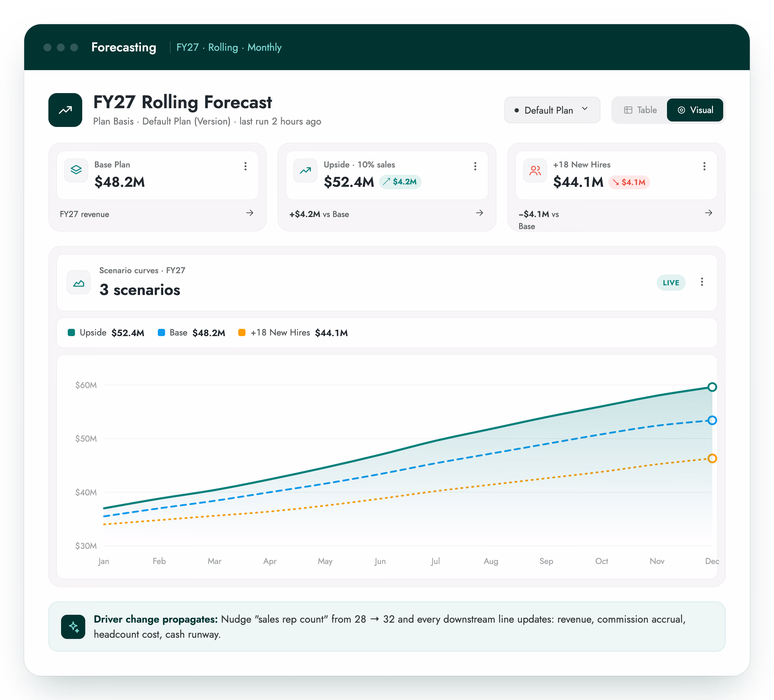Click the $50M label on the chart axis
The height and width of the screenshot is (700, 774).
click(86, 439)
